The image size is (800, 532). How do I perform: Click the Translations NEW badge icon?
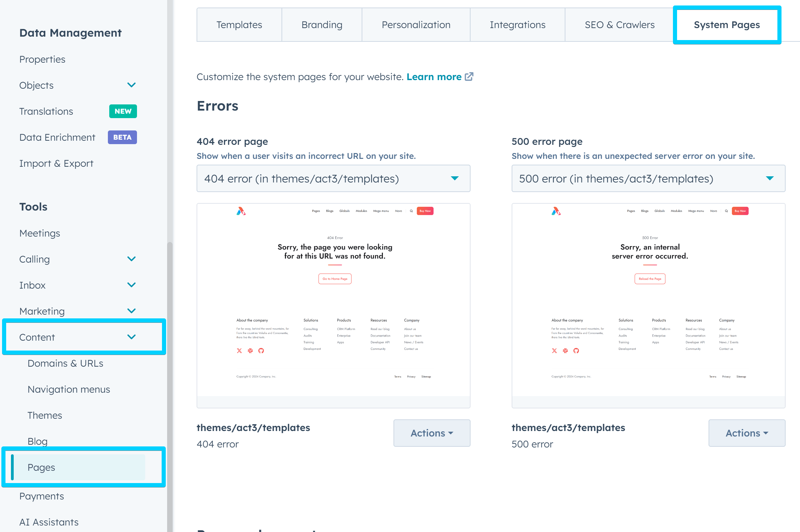121,111
